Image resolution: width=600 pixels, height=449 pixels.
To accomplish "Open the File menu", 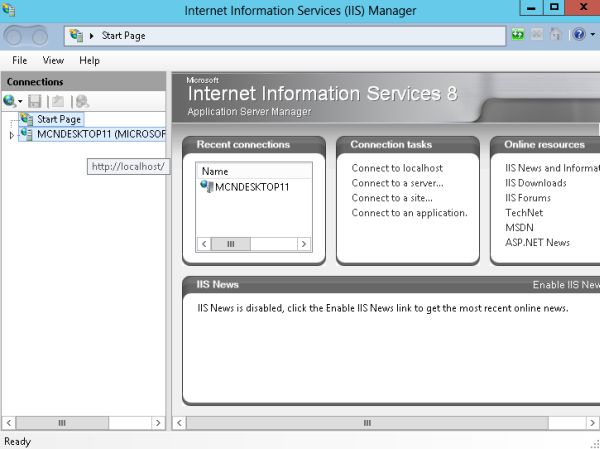I will [20, 60].
